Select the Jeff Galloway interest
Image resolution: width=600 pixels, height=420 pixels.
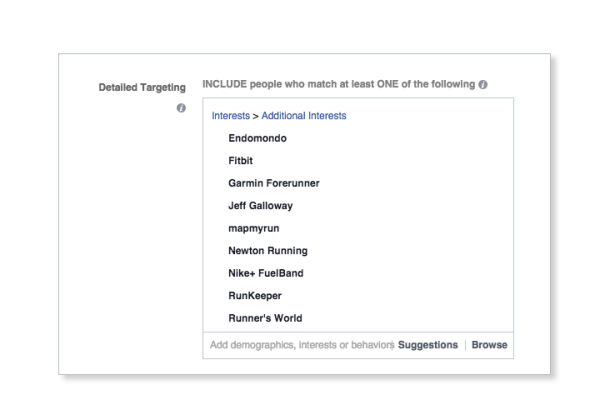(260, 206)
